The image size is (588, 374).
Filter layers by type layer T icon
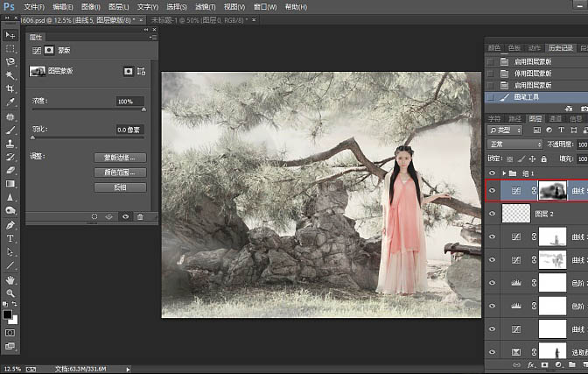(x=562, y=130)
